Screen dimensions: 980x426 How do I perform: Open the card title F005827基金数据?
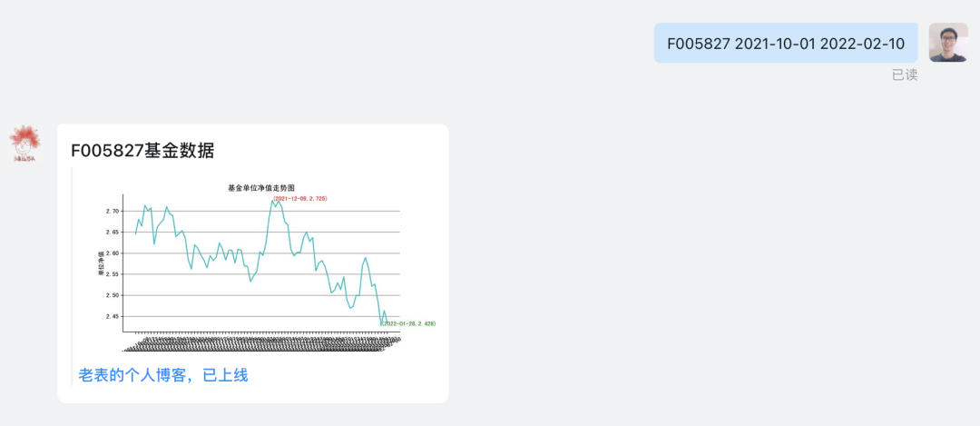coord(142,151)
